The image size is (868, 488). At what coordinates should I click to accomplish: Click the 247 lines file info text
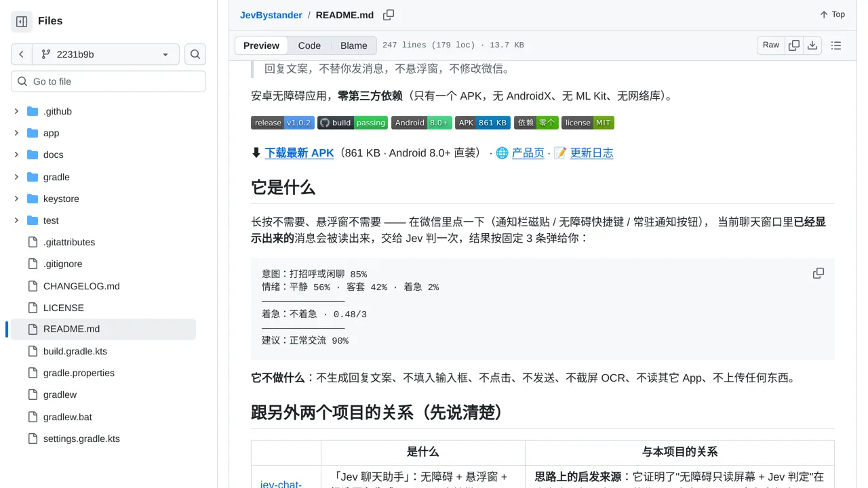click(453, 45)
